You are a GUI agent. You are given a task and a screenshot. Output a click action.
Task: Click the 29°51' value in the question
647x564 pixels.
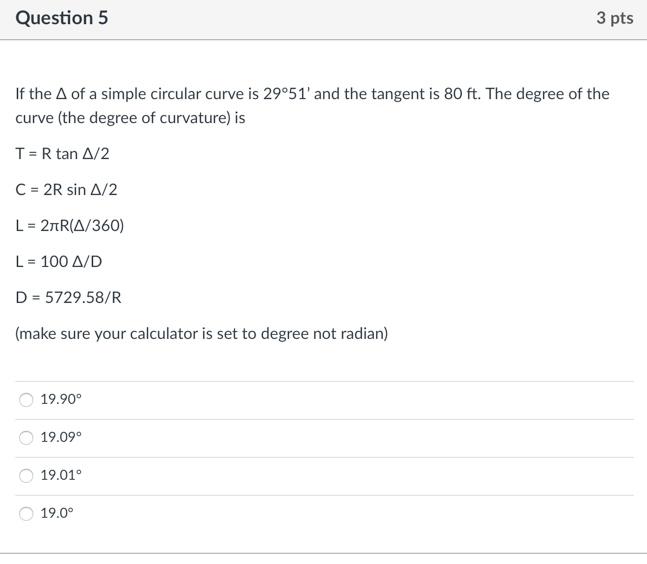[286, 94]
